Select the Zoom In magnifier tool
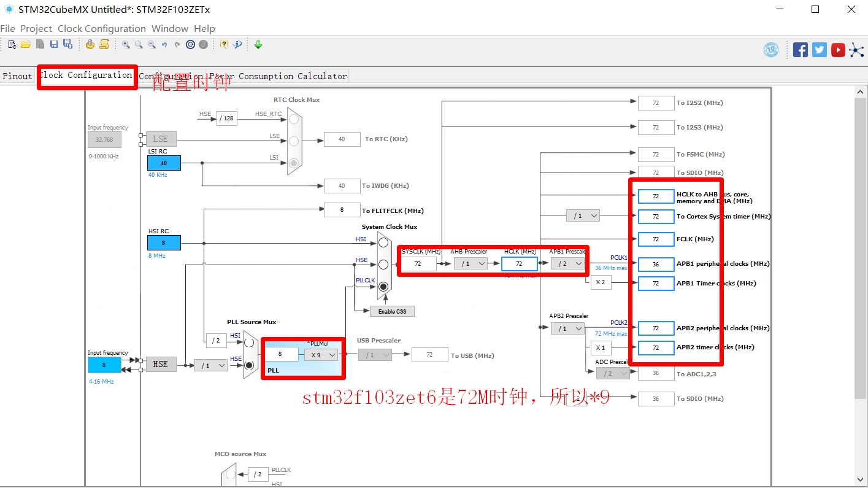This screenshot has width=868, height=488. click(x=126, y=44)
